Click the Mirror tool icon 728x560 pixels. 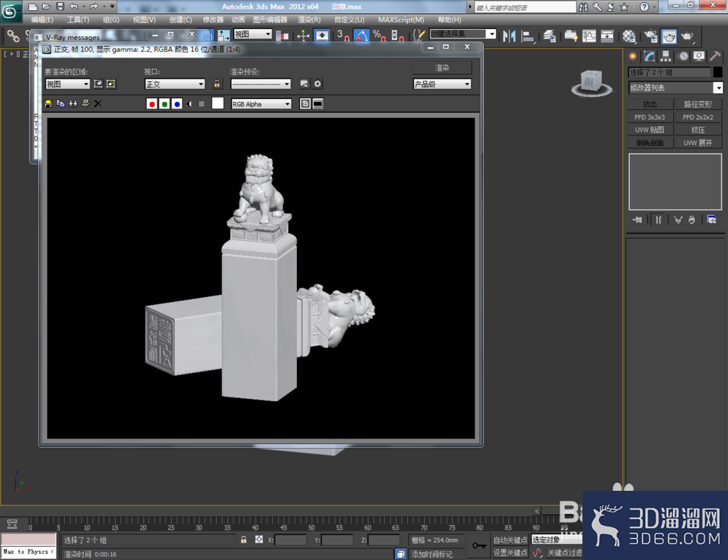coord(510,36)
